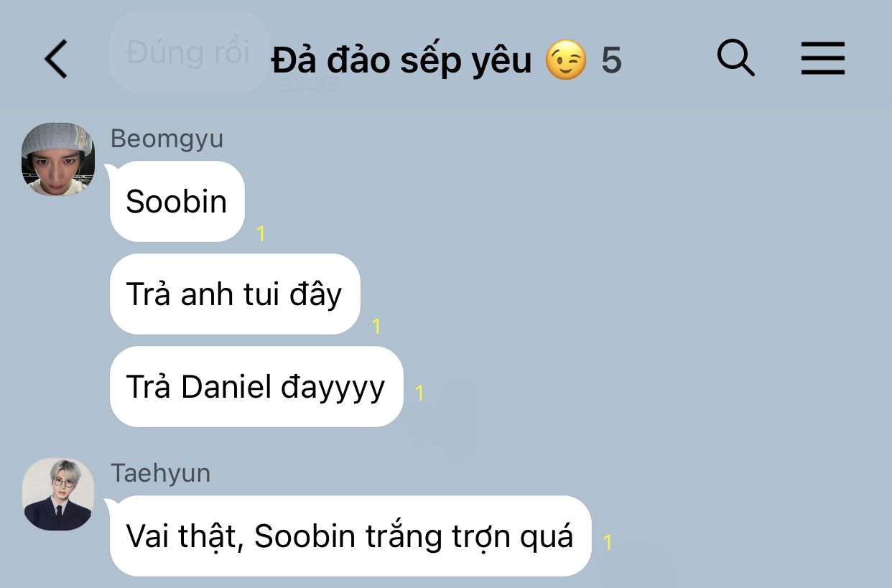The image size is (892, 588).
Task: Open the hamburger chat menu
Action: point(822,58)
